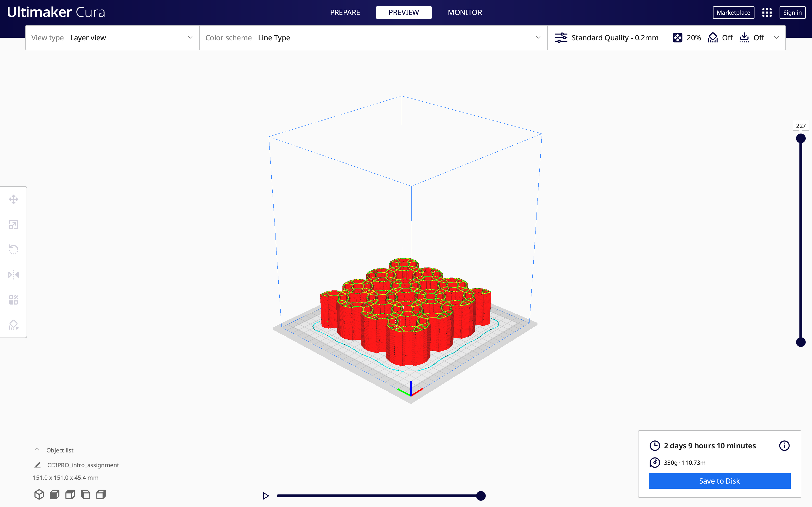
Task: Select the Scale tool icon
Action: tap(14, 225)
